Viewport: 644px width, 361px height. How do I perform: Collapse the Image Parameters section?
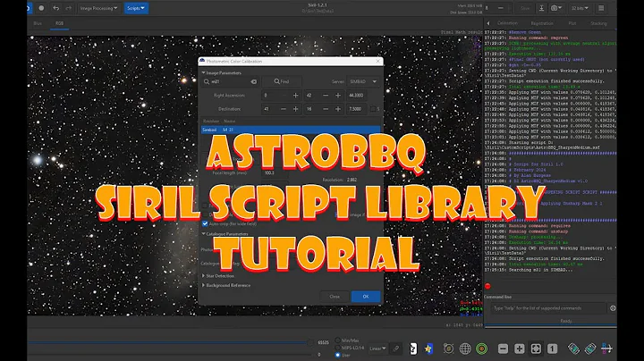pyautogui.click(x=222, y=72)
